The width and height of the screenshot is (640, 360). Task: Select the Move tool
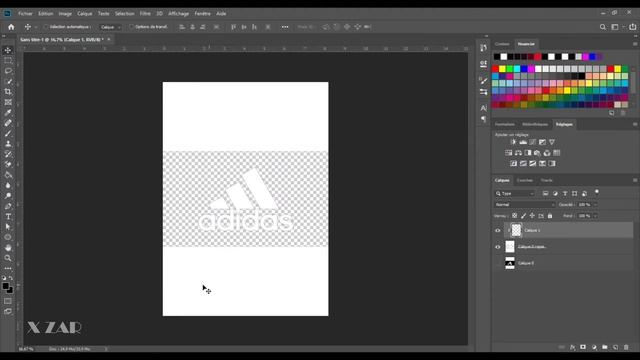click(8, 50)
